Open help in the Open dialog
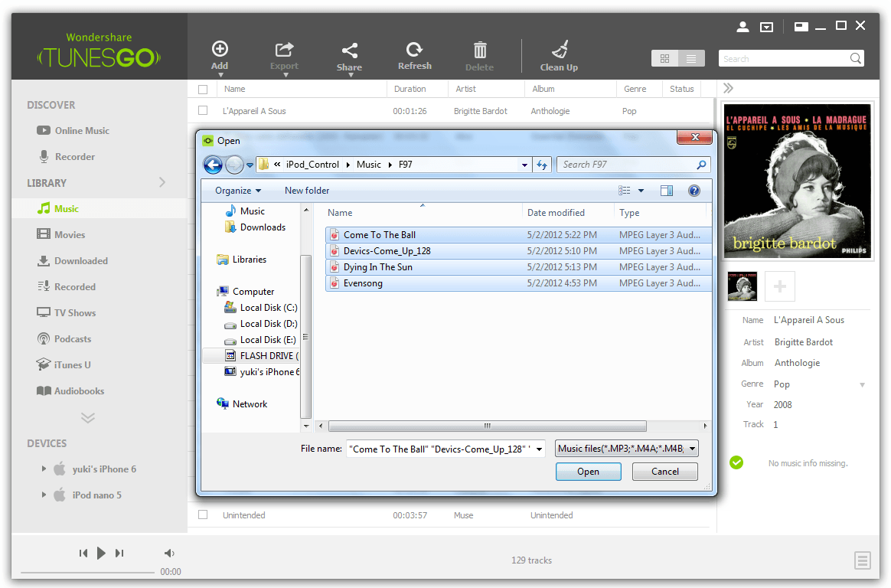Screen dimensions: 891x588 (x=694, y=191)
